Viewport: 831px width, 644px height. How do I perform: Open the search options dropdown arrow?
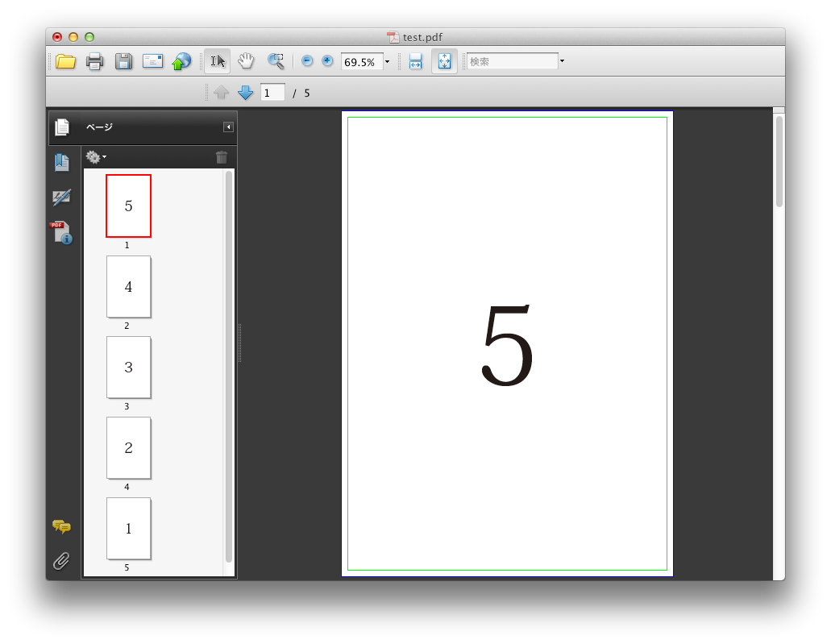563,61
